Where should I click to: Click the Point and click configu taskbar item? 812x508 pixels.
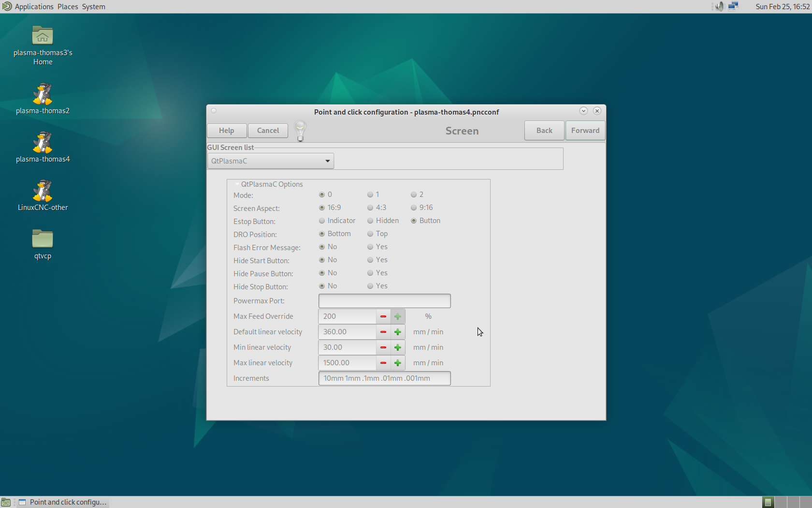point(63,502)
